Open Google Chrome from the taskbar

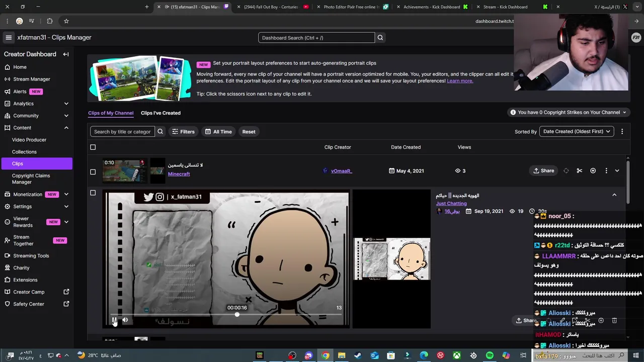pos(326,355)
